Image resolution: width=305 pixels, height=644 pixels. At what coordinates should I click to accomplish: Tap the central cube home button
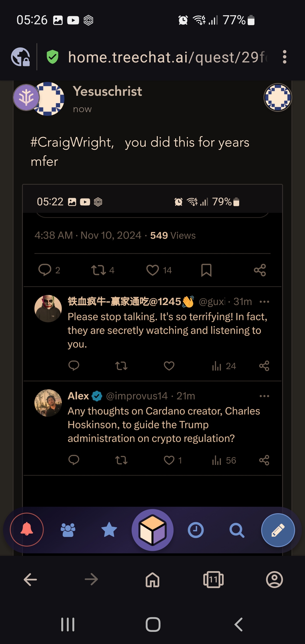(x=152, y=530)
